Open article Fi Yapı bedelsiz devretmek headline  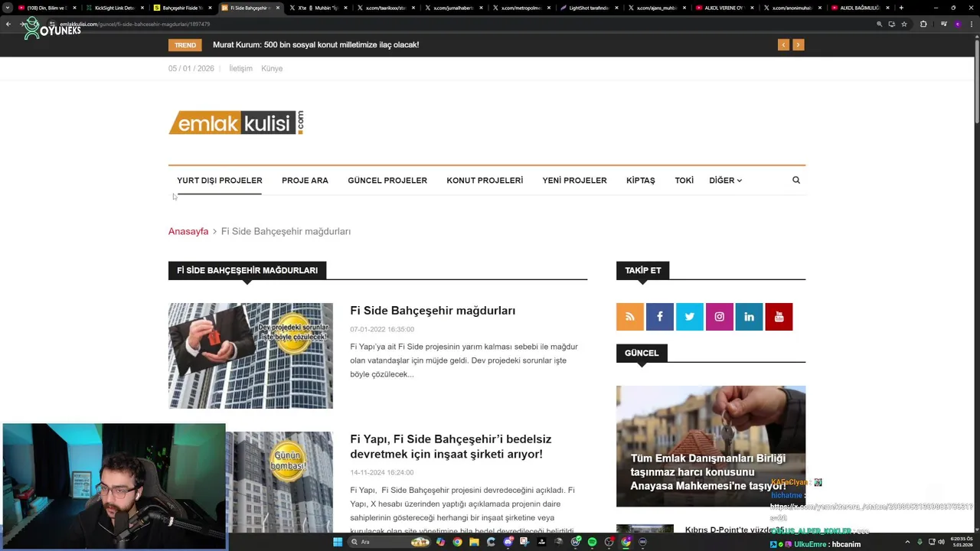click(x=451, y=447)
